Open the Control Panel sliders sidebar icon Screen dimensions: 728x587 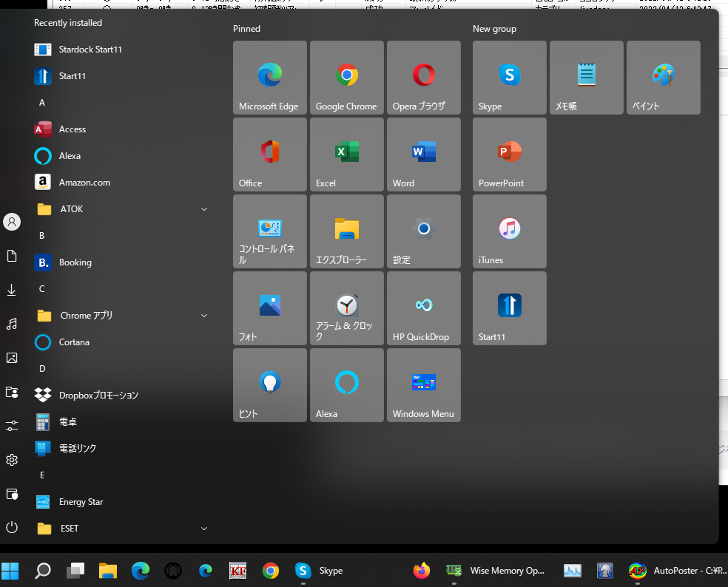[x=12, y=426]
